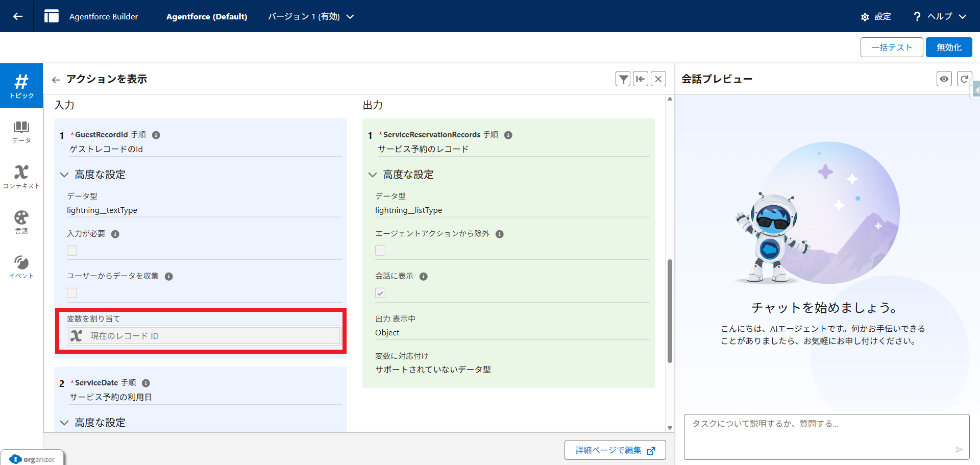980x465 pixels.
Task: Collapse 高度な設定 under GuestRecordId
Action: click(x=64, y=175)
